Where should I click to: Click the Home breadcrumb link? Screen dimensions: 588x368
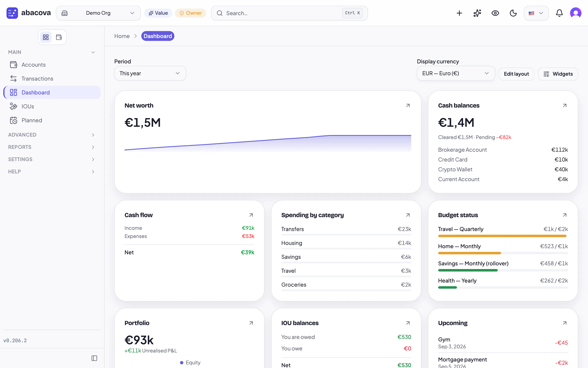[122, 36]
